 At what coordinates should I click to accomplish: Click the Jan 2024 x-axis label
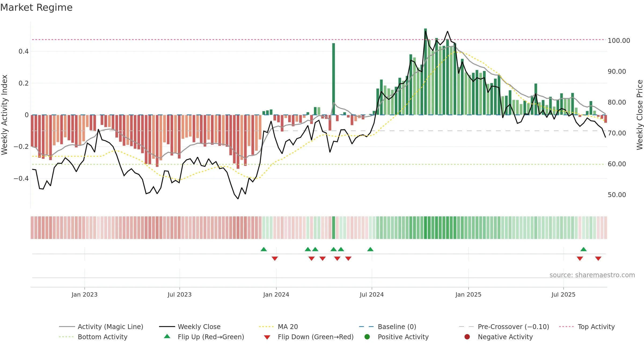click(276, 294)
